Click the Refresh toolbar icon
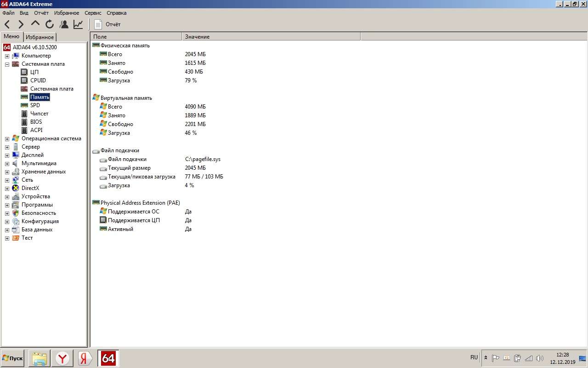 point(50,24)
